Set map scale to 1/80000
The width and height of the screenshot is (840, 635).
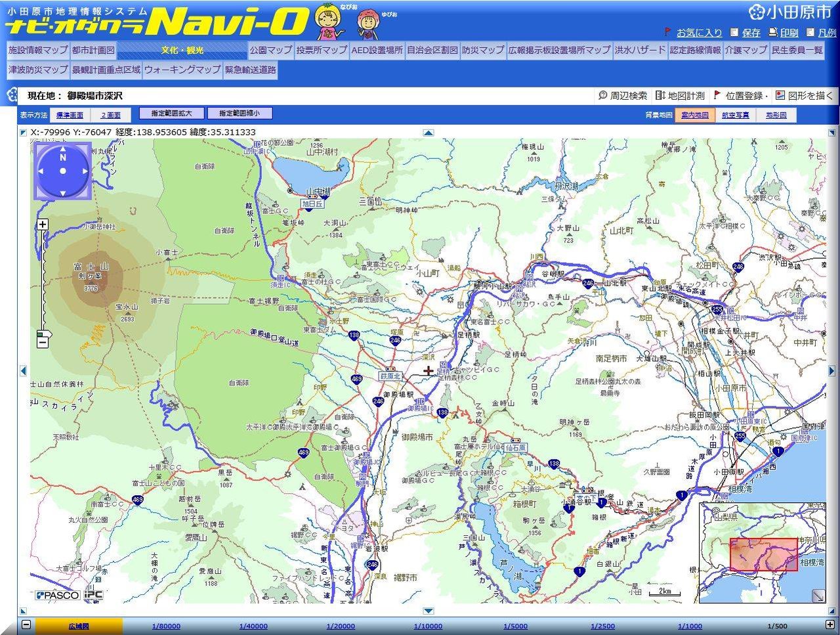click(166, 626)
